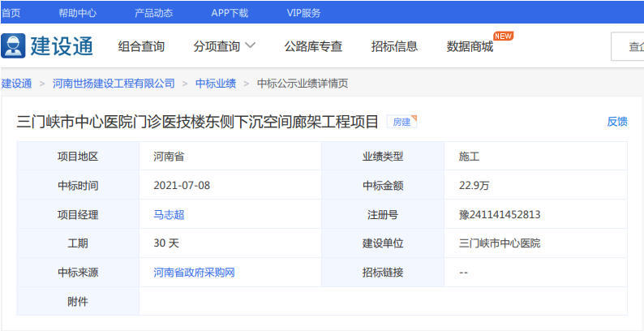The image size is (644, 331).
Task: Click 河南世扬建设工程有限公司 breadcrumb link
Action: click(114, 84)
